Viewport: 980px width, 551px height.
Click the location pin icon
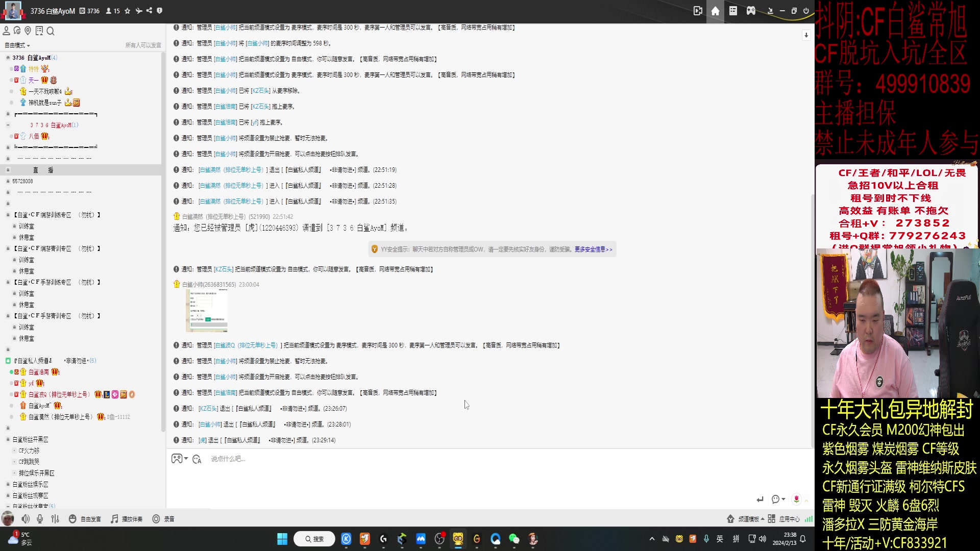click(28, 31)
